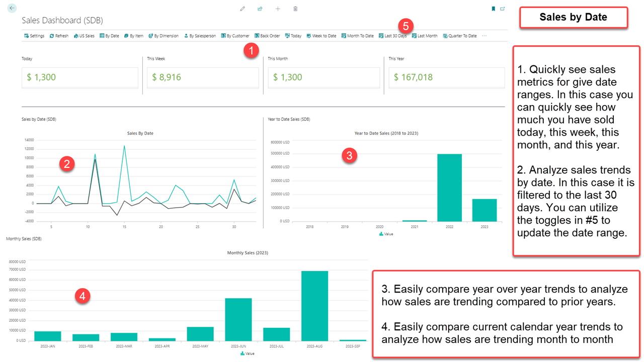Click the 2021 yearly sales bar
This screenshot has height=362, width=644.
point(415,221)
